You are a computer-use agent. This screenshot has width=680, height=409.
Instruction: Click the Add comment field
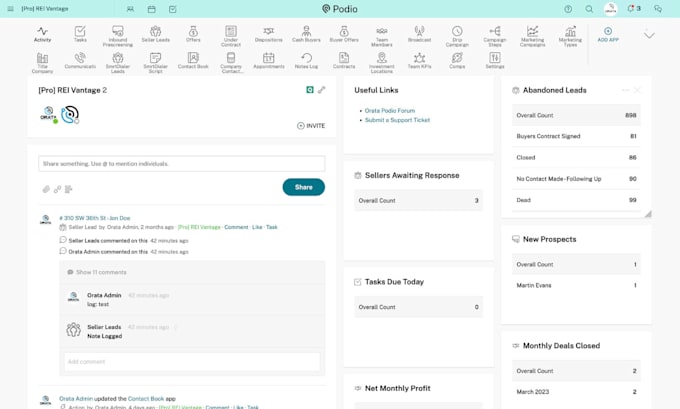(x=192, y=362)
